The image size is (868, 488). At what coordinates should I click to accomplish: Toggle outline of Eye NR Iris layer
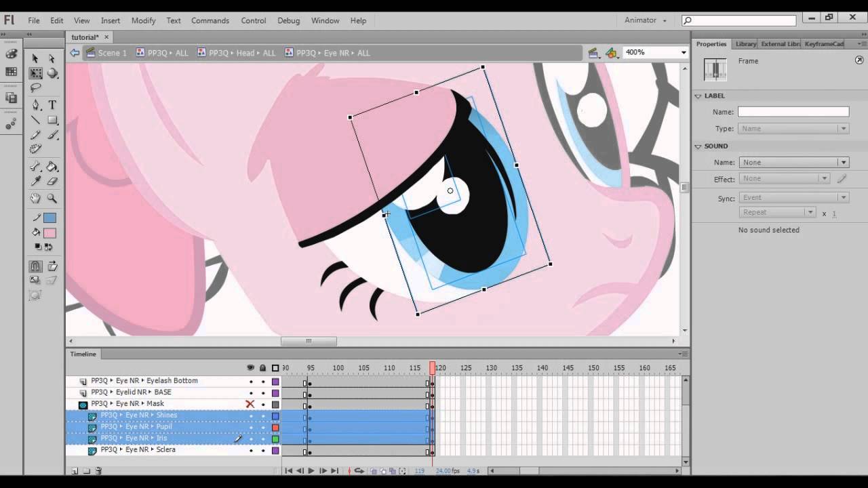pyautogui.click(x=275, y=439)
